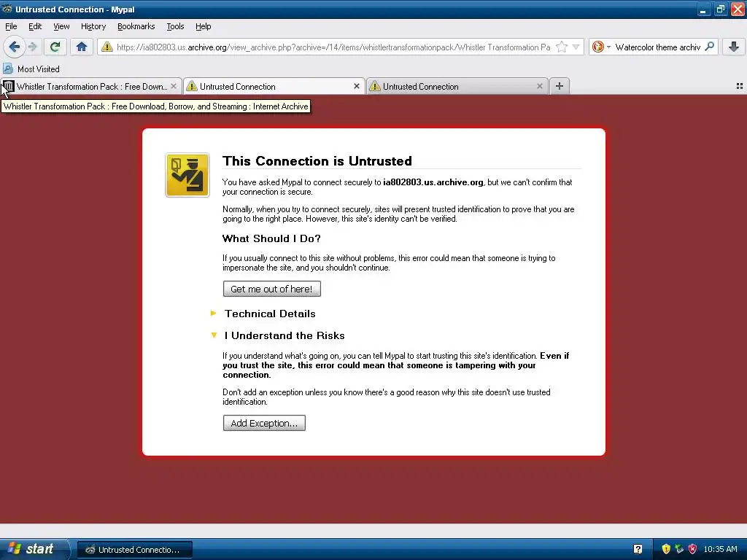Open the Tools menu
Image resolution: width=747 pixels, height=560 pixels.
(175, 26)
